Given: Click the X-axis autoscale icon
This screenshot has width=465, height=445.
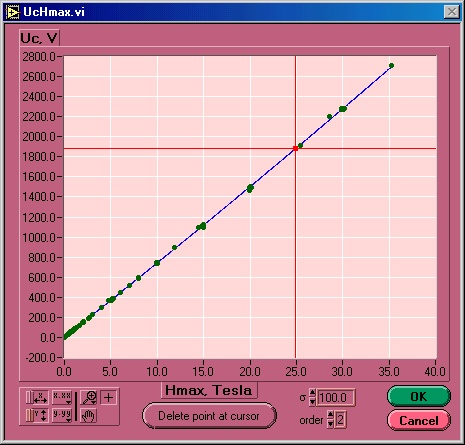Looking at the screenshot, I should [41, 397].
